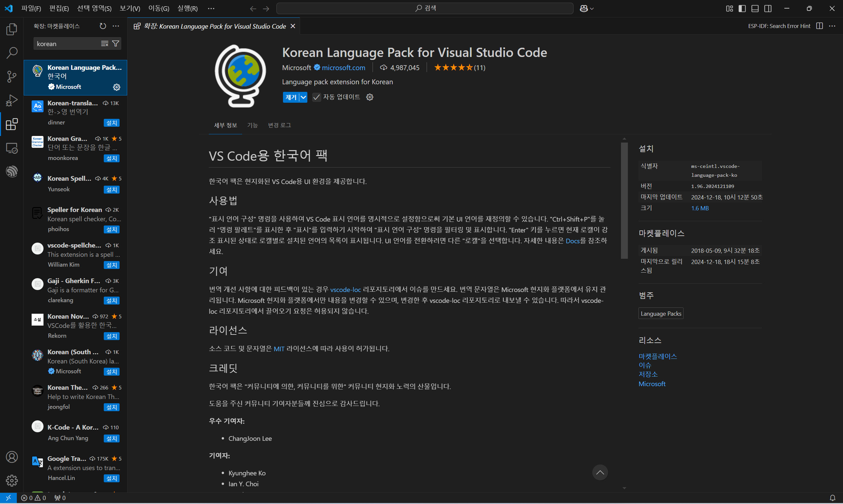Expand the menu bar overflow ellipsis
Image resolution: width=843 pixels, height=504 pixels.
pyautogui.click(x=211, y=9)
